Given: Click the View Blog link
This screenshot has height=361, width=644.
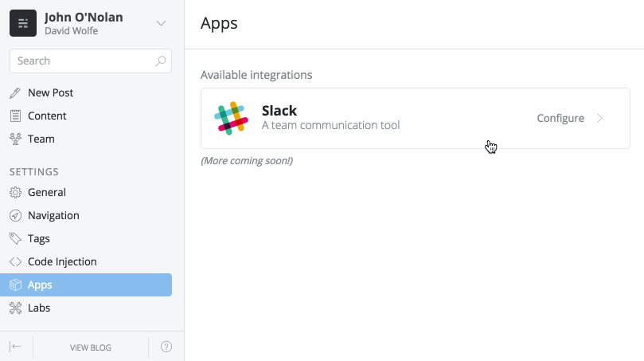Looking at the screenshot, I should tap(91, 347).
